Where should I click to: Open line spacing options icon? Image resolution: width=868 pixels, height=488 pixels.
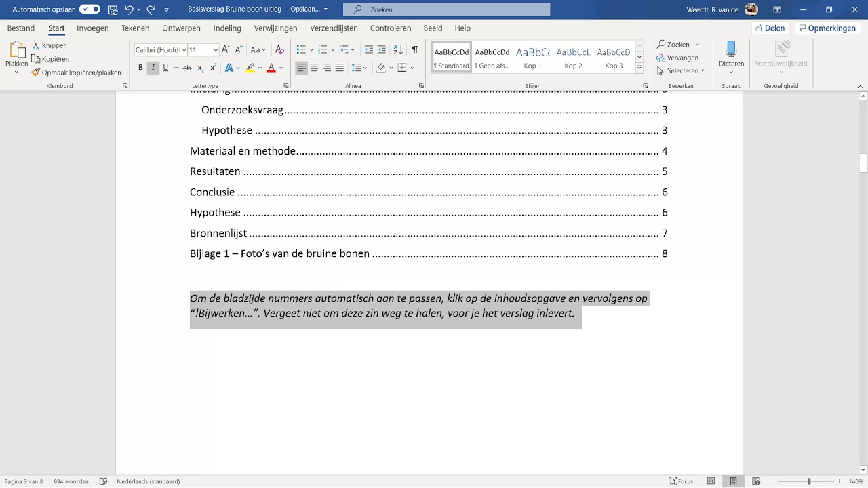pyautogui.click(x=357, y=68)
